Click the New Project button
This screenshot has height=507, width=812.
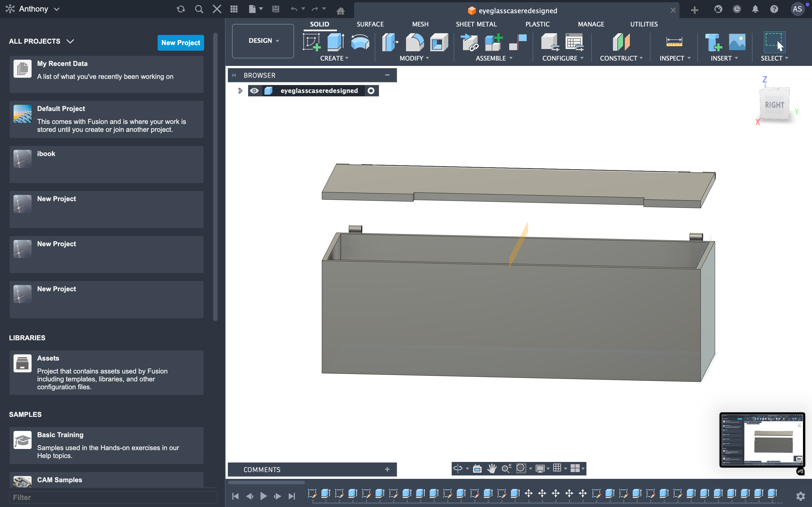(180, 43)
